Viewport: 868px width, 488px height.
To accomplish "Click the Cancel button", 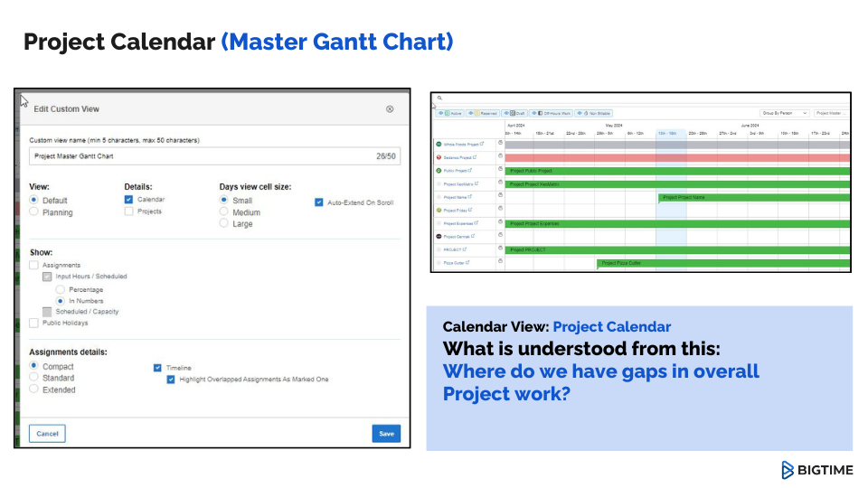I will coord(47,433).
